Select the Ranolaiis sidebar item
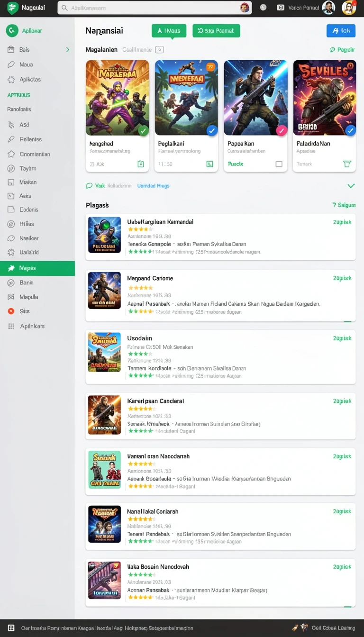 pyautogui.click(x=19, y=109)
